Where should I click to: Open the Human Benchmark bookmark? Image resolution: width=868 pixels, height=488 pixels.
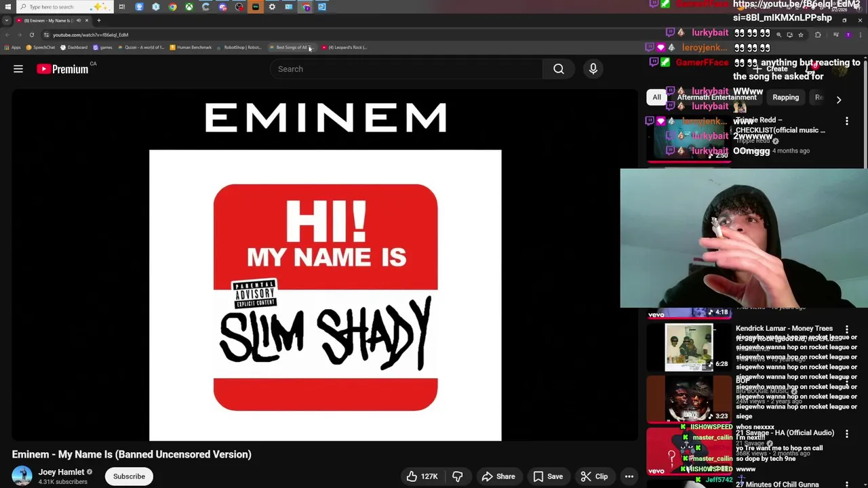point(191,47)
